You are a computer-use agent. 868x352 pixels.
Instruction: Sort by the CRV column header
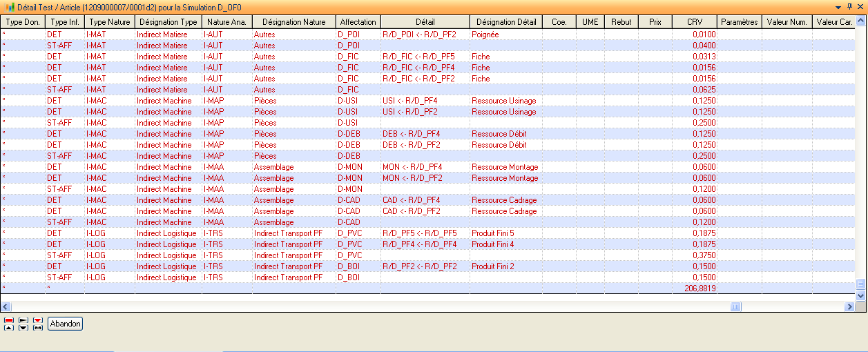coord(695,21)
